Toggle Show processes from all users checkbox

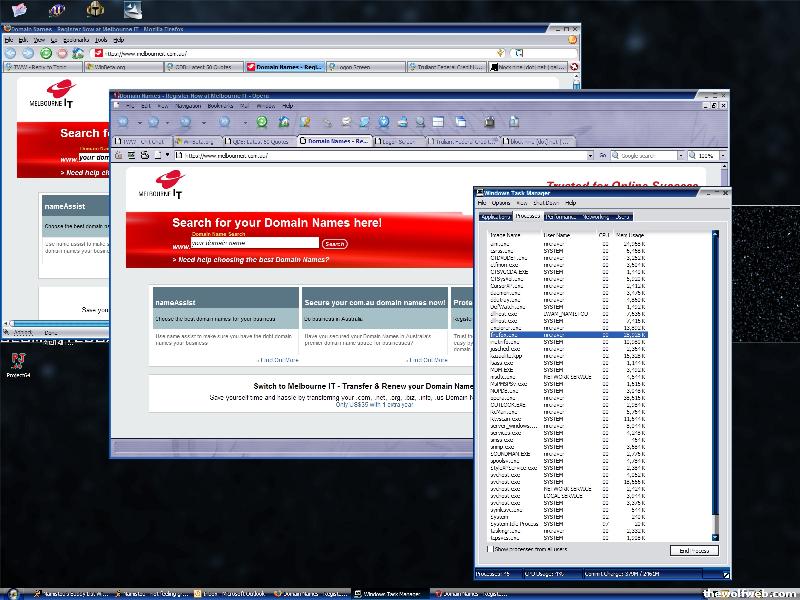coord(490,549)
